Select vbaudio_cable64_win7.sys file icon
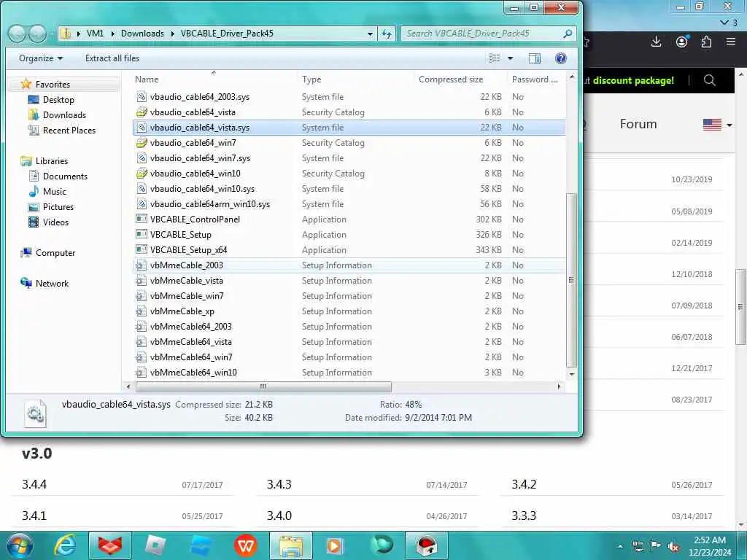 (x=142, y=157)
